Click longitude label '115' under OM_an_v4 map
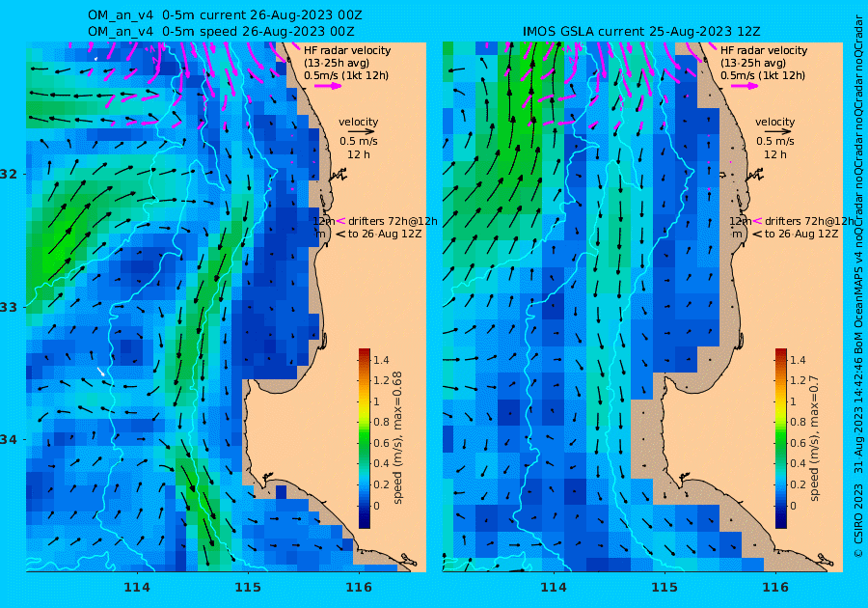The image size is (868, 608). (248, 588)
